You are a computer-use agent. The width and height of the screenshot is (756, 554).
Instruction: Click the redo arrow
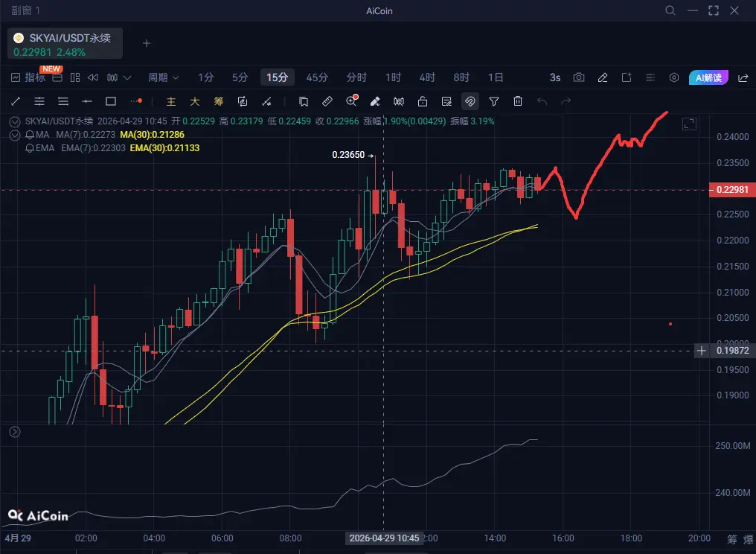pos(566,101)
